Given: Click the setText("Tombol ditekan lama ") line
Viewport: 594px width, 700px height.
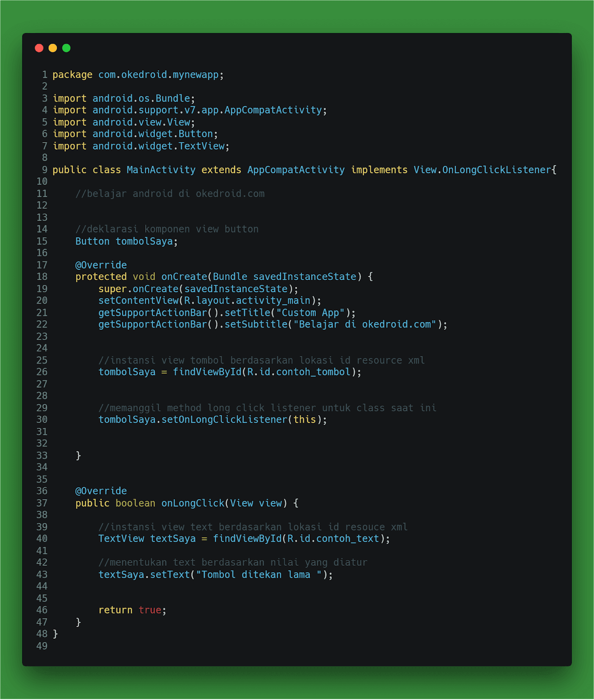Looking at the screenshot, I should (x=216, y=575).
